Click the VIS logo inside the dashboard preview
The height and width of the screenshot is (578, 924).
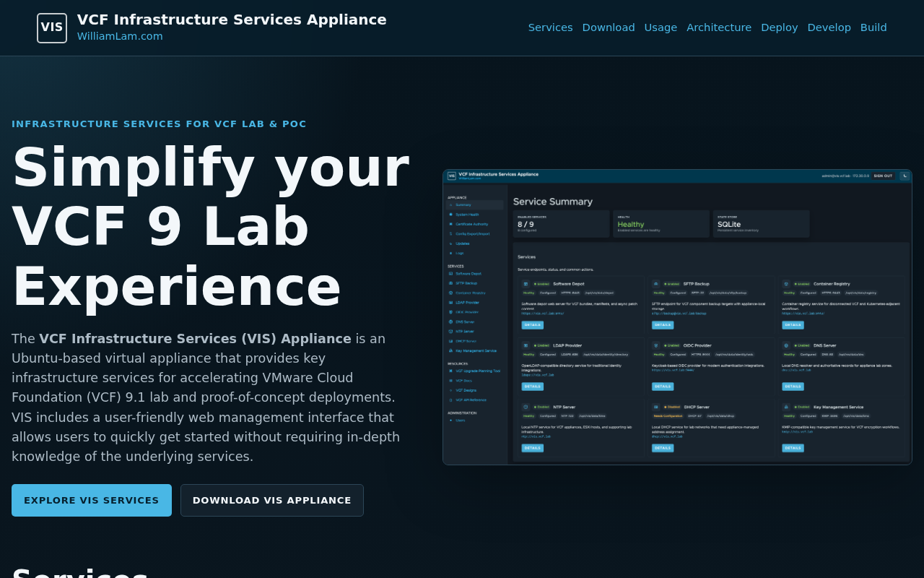[452, 176]
